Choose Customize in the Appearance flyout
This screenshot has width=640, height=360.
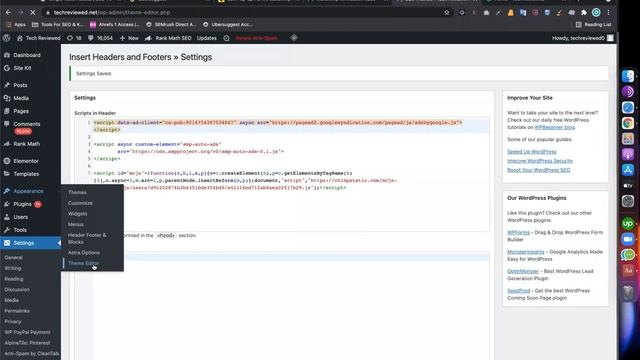pyautogui.click(x=80, y=203)
